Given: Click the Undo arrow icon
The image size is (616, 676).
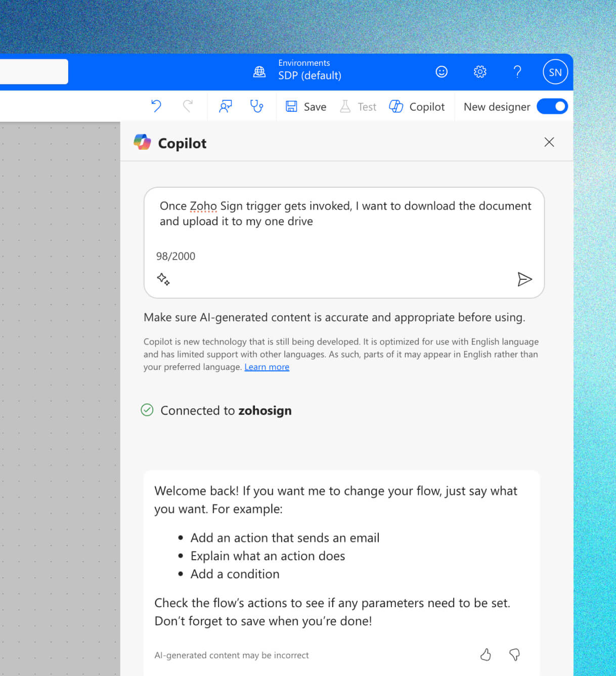Looking at the screenshot, I should coord(156,106).
